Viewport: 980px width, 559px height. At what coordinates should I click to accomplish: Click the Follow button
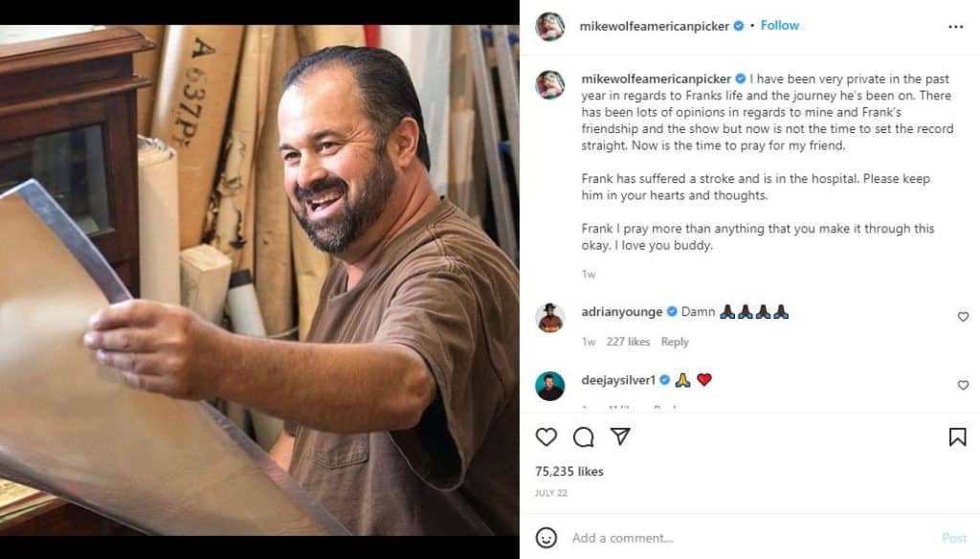coord(780,25)
